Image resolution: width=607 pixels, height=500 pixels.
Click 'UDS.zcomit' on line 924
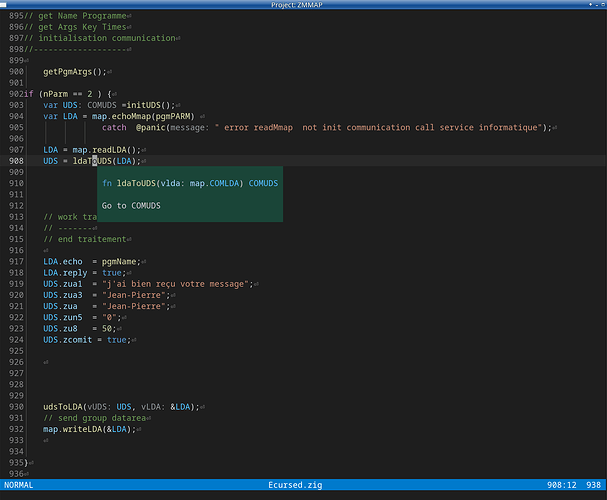click(x=67, y=340)
